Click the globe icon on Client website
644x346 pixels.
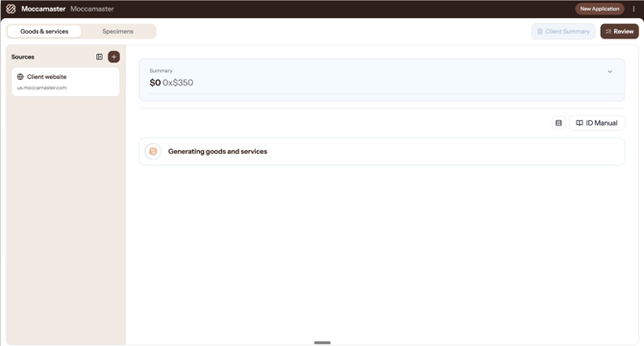[20, 77]
